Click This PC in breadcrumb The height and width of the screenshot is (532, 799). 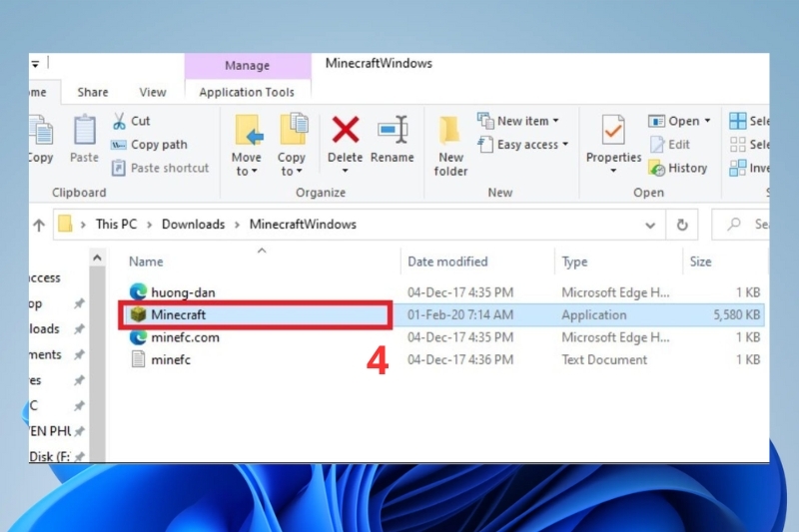coord(116,224)
